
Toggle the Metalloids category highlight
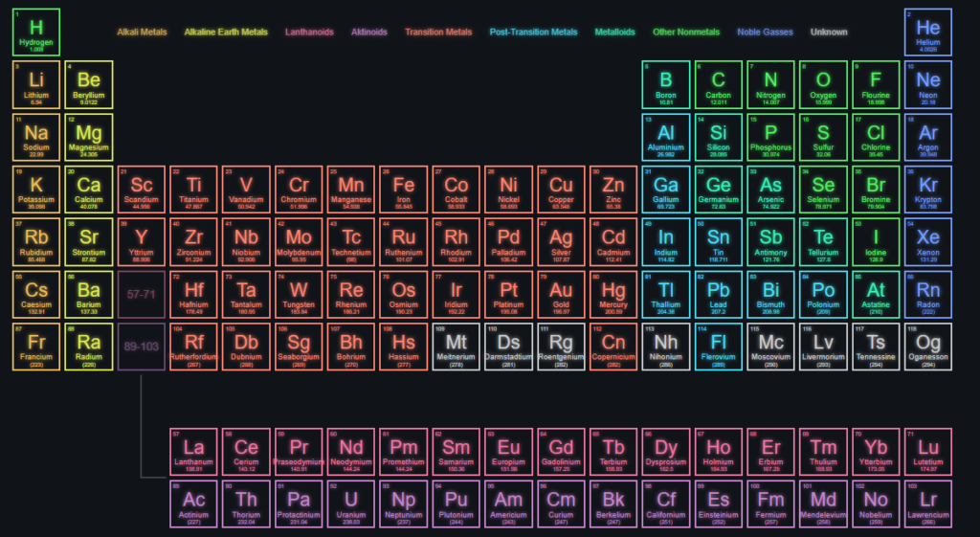click(614, 33)
